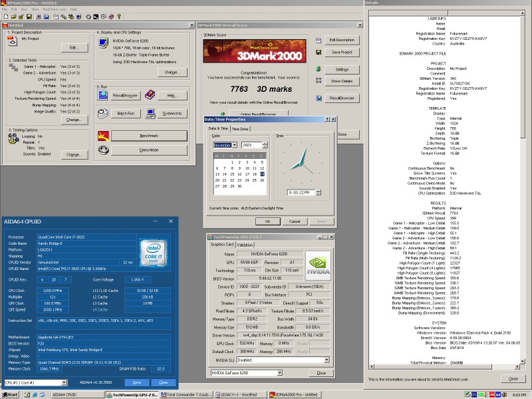This screenshot has height=399, width=532.
Task: Click the monitor icon in Display and CPU Settings
Action: 103,43
